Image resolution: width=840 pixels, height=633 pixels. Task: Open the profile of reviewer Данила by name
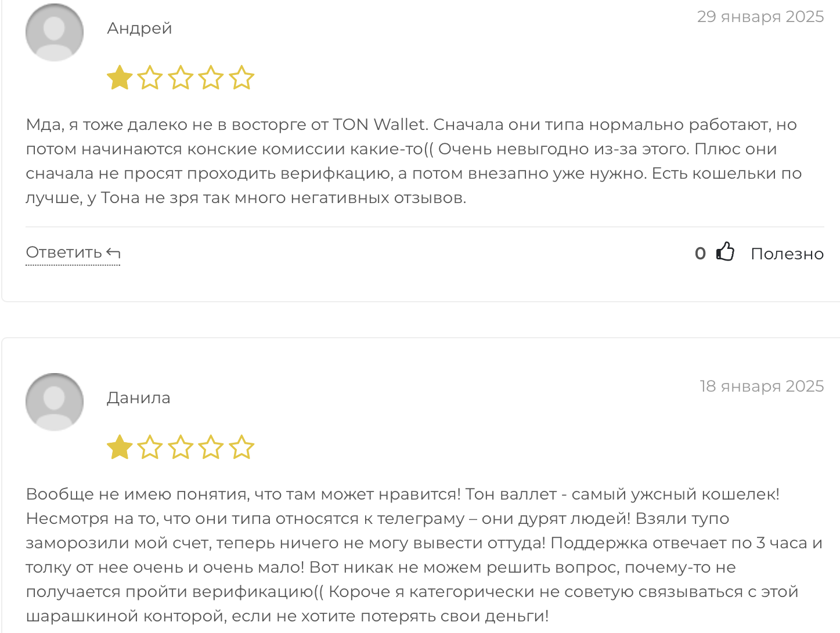click(x=139, y=398)
